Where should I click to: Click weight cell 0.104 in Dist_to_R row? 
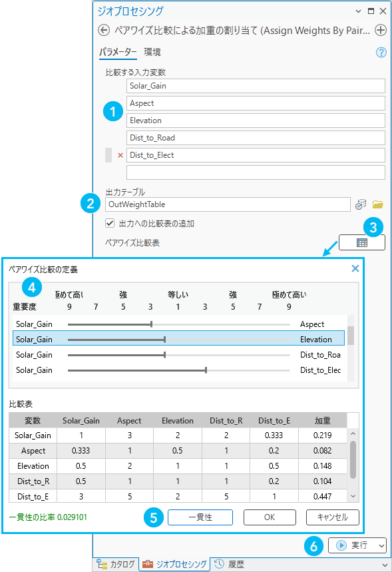(x=322, y=481)
